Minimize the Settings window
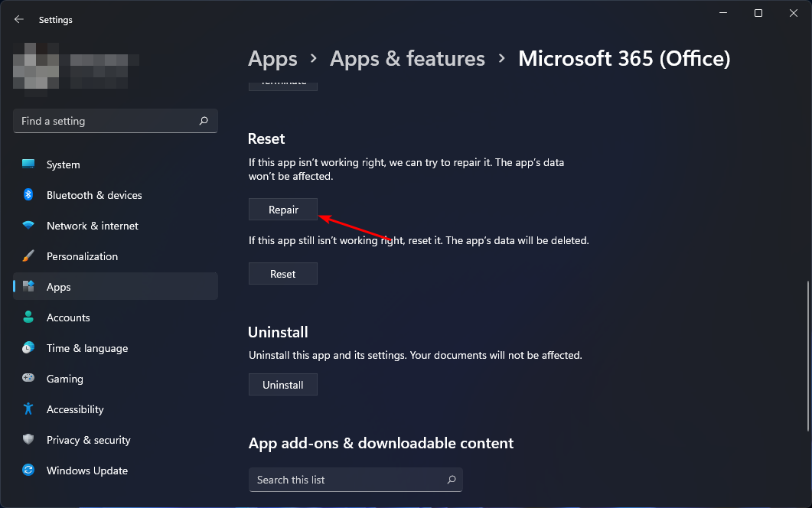The image size is (812, 508). [723, 13]
